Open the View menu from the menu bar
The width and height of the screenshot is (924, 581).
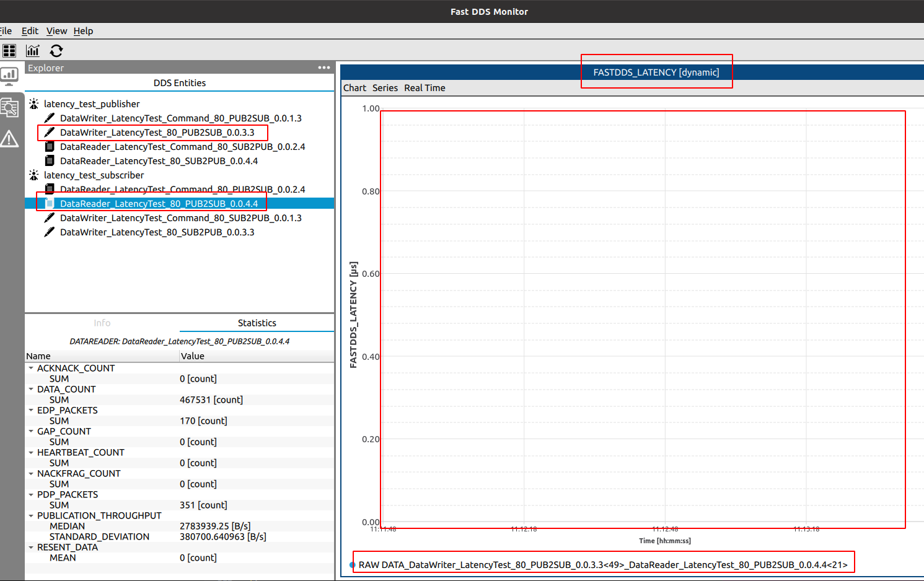pyautogui.click(x=56, y=31)
